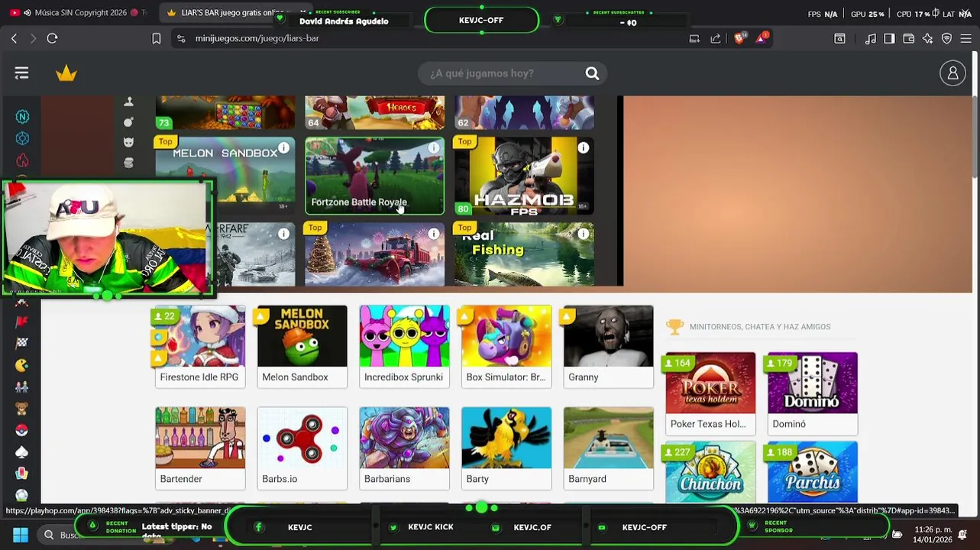The image size is (980, 550).
Task: Open Incredibox Sprunki game card
Action: [404, 347]
